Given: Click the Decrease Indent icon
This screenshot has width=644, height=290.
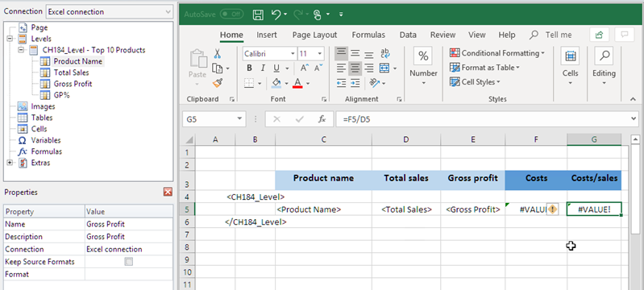Looking at the screenshot, I should (x=341, y=84).
